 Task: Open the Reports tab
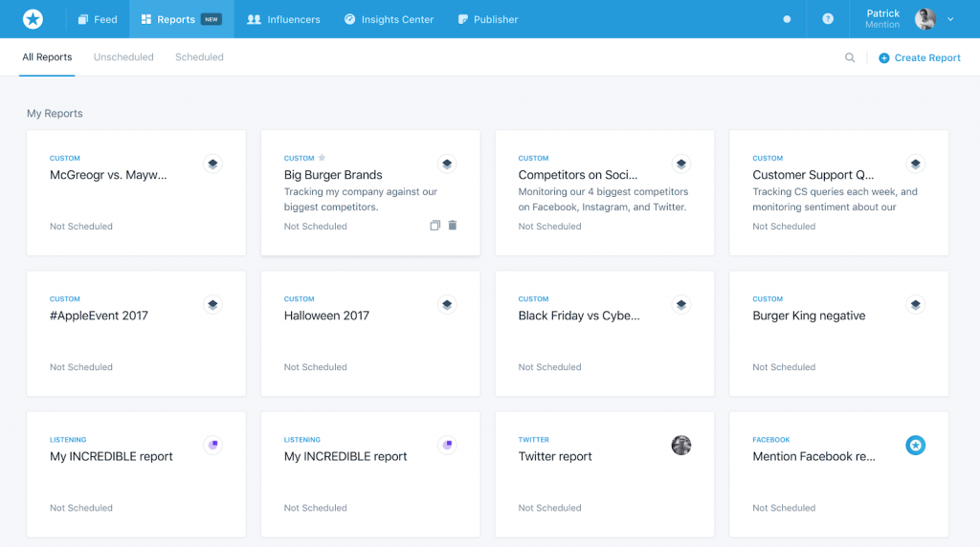tap(181, 19)
